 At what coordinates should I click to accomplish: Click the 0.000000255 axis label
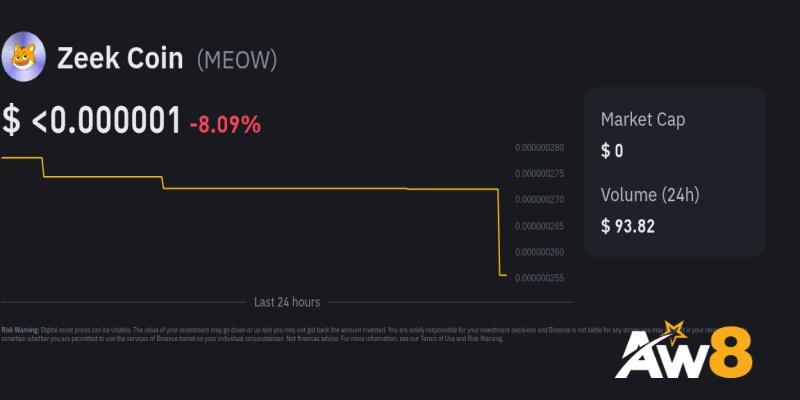pyautogui.click(x=539, y=278)
